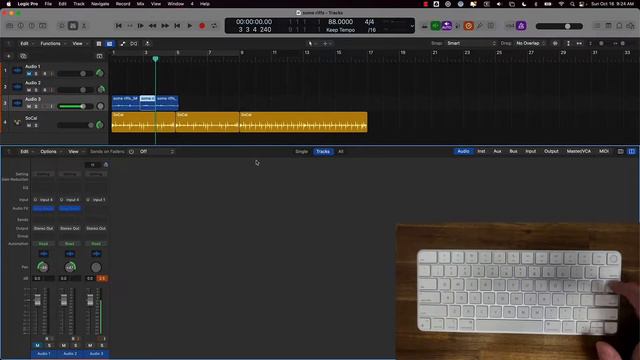Open Tracks area View menu
The height and width of the screenshot is (360, 640).
pos(79,43)
